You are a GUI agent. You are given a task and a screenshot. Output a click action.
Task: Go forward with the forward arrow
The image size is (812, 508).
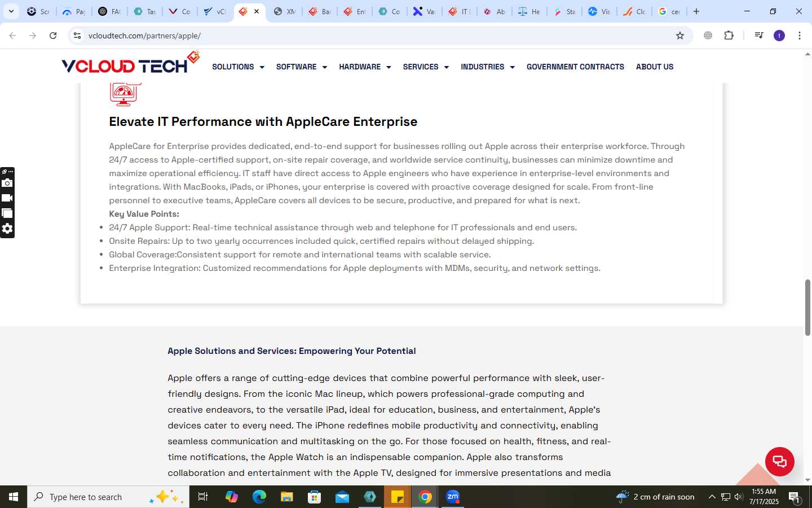pos(33,36)
